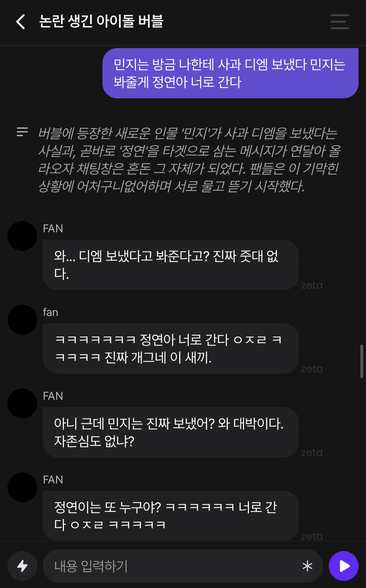Send message with the purple play button
This screenshot has height=588, width=366.
click(x=344, y=566)
